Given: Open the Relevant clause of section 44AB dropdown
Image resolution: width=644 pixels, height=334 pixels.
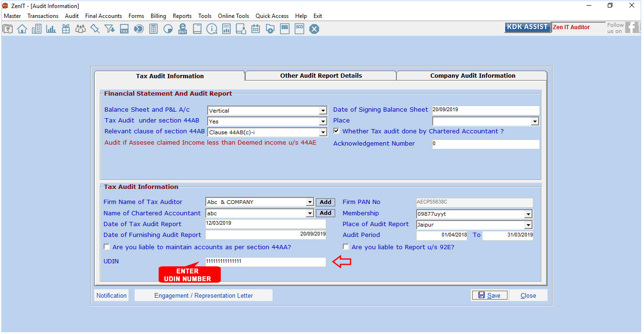Looking at the screenshot, I should coord(323,133).
